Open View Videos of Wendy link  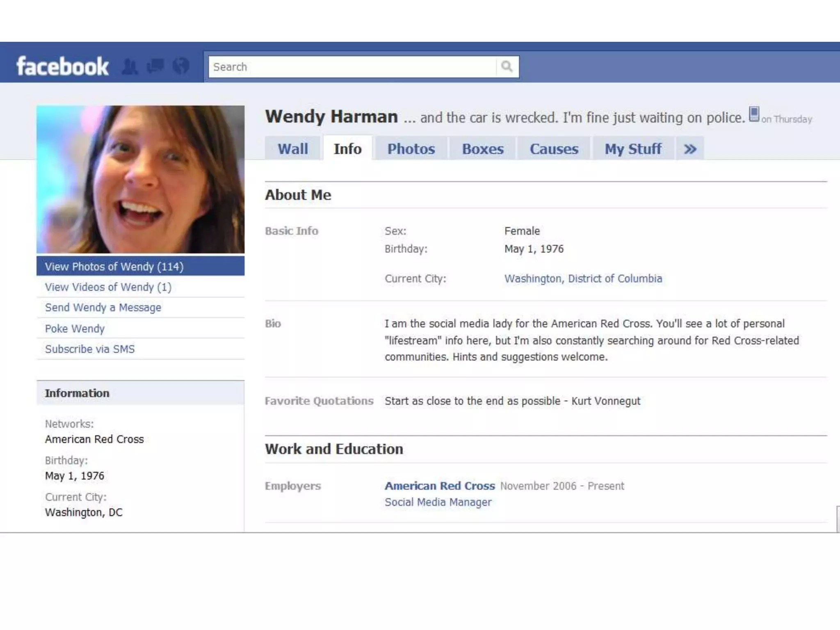click(x=108, y=287)
